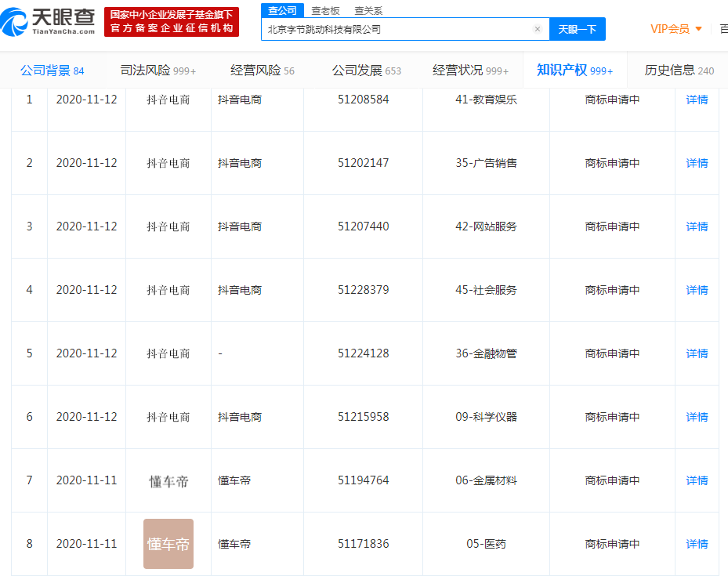Click the 抖音电商 trademark image in row 1
The image size is (728, 576).
168,99
